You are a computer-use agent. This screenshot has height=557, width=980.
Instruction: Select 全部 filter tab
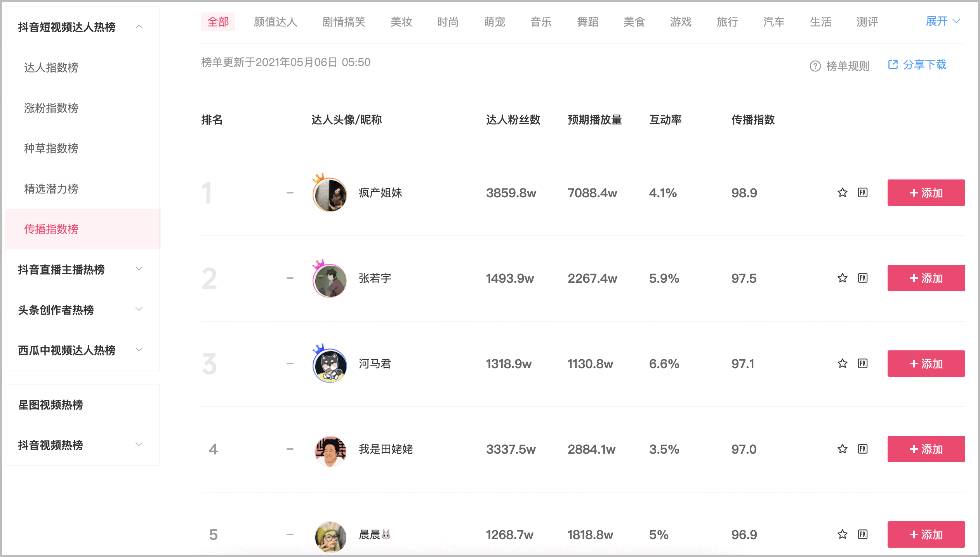coord(217,21)
